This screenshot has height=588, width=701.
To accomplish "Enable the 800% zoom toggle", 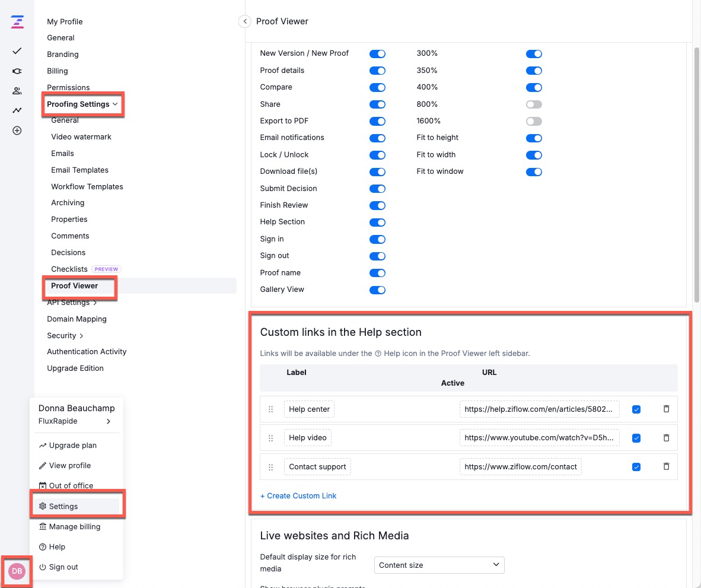I will point(534,104).
